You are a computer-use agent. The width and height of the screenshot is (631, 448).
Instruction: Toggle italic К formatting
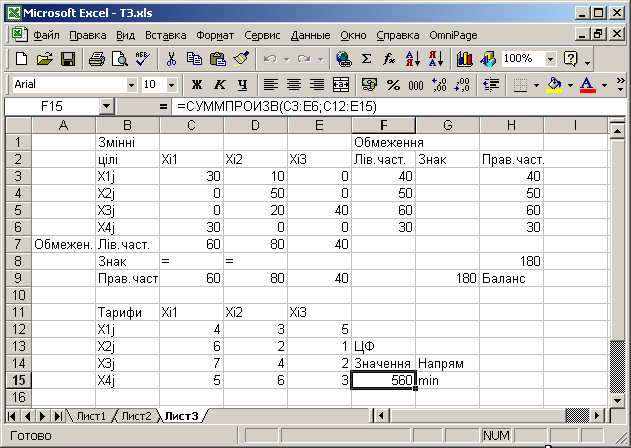[220, 85]
